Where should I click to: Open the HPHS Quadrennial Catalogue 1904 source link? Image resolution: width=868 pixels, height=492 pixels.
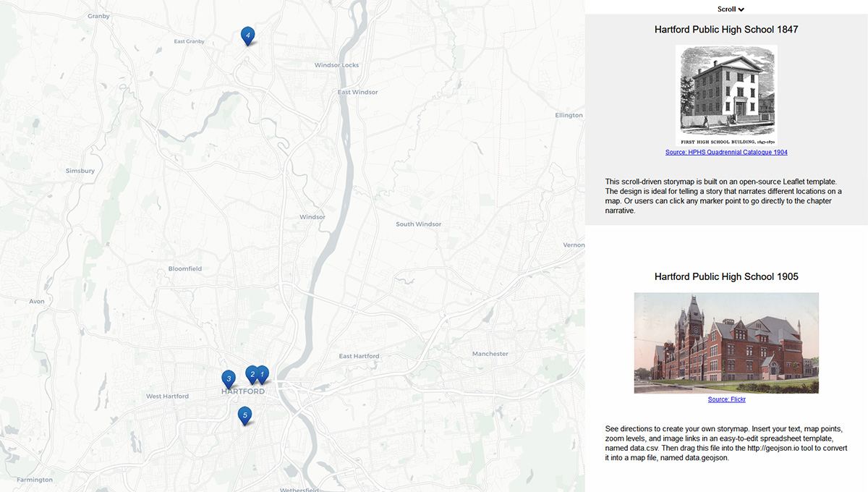pyautogui.click(x=726, y=152)
